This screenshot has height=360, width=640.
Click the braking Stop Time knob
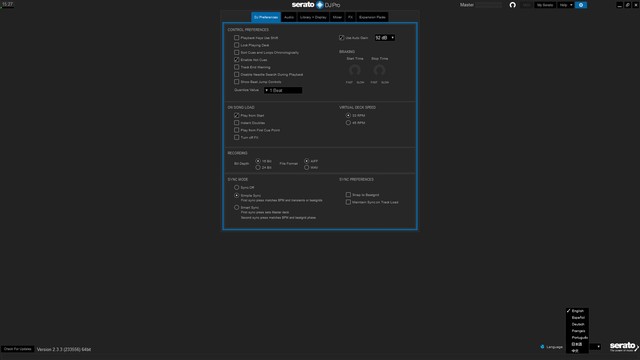[379, 71]
